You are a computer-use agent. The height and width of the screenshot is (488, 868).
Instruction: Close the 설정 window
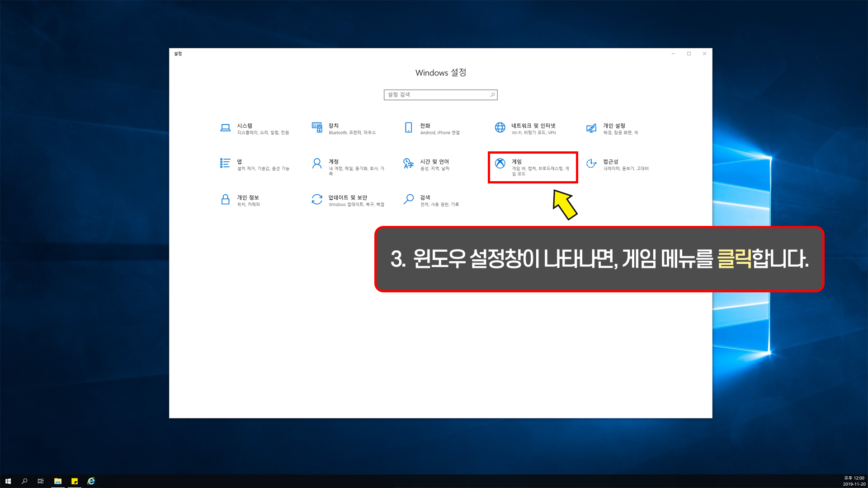tap(704, 54)
